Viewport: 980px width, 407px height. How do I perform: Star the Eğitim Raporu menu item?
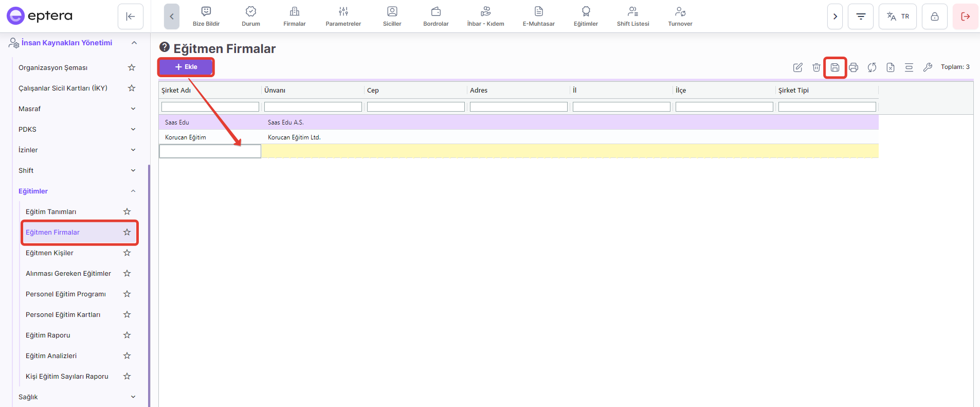[x=127, y=335]
